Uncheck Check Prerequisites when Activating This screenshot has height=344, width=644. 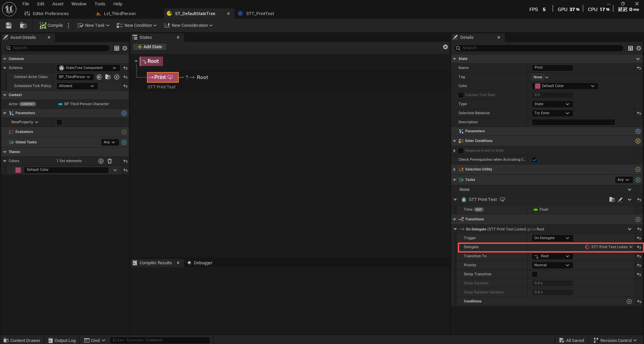[x=535, y=160]
